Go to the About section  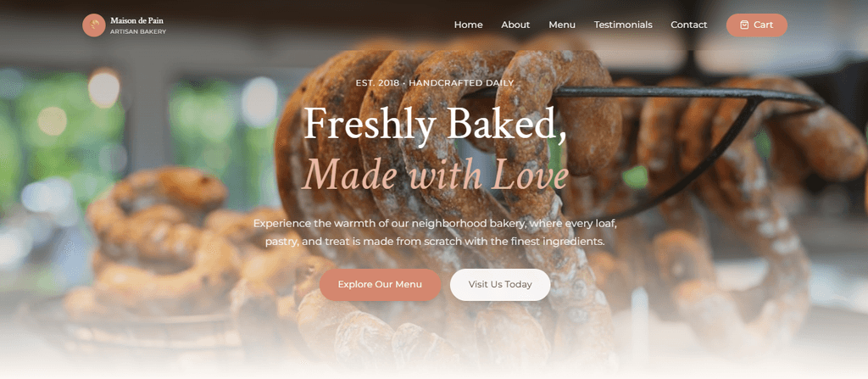[515, 25]
